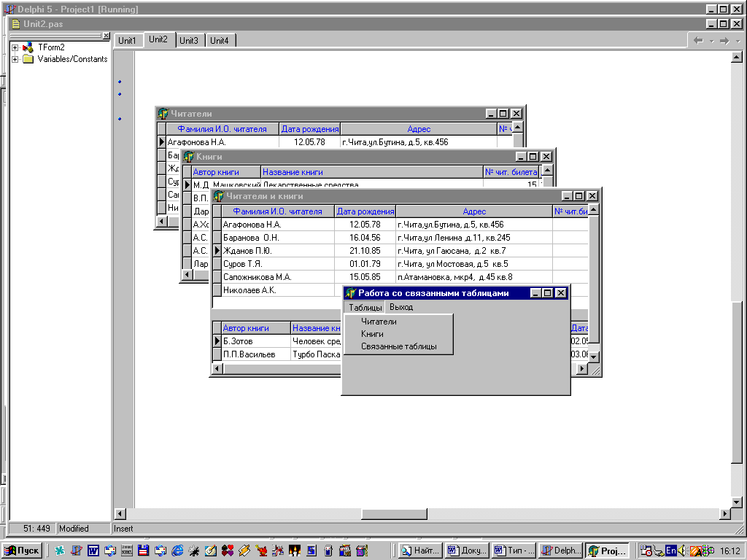Click the Proj... taskbar button
Viewport: 747px width, 560px height.
[x=607, y=551]
